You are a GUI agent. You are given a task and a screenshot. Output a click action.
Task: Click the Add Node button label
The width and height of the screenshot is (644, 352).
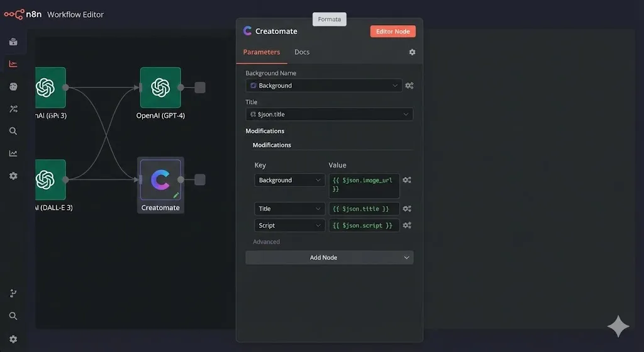coord(323,258)
